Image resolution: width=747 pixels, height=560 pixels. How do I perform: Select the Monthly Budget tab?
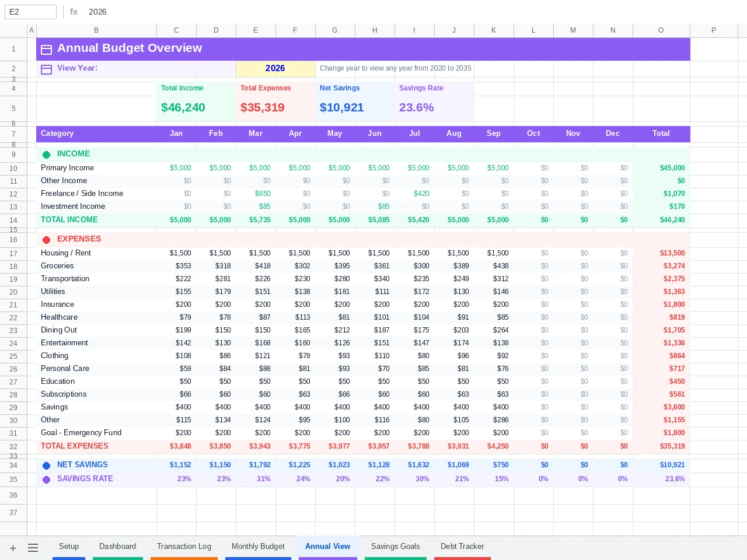point(258,547)
